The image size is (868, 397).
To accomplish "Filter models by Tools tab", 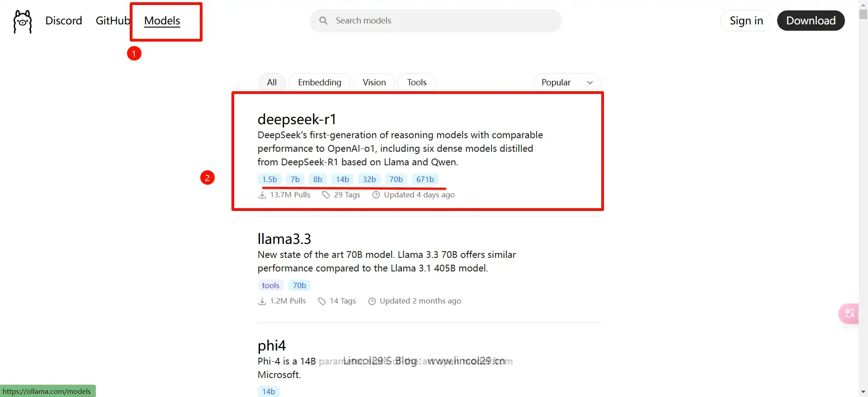I will [416, 83].
